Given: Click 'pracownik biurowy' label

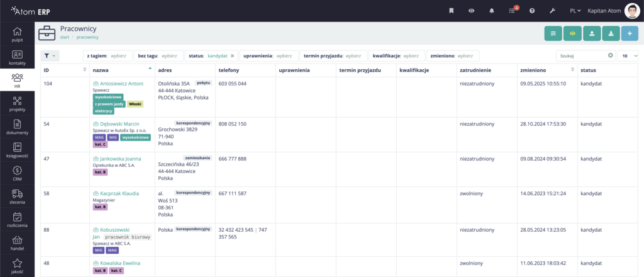Looking at the screenshot, I should coord(127,237).
